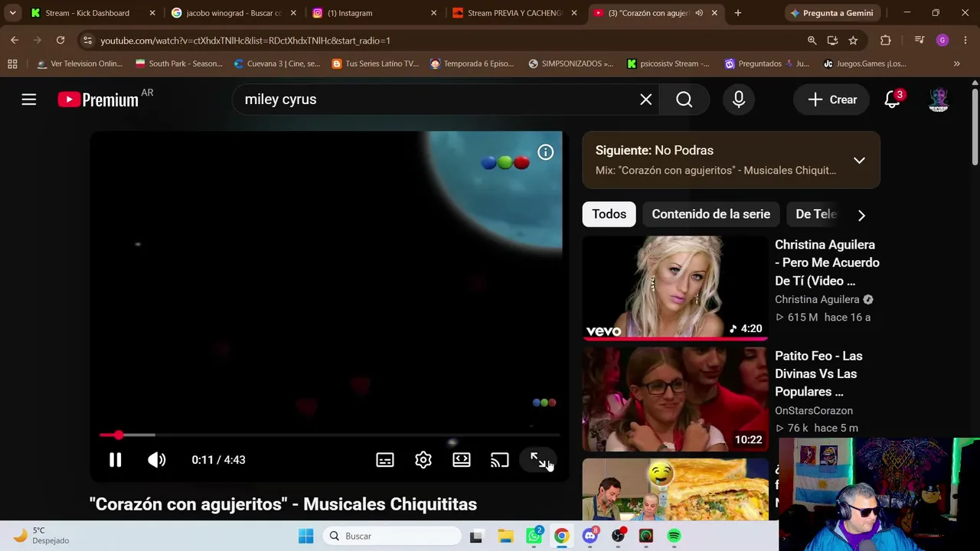Open 'Pero Me Acuerdo De Tí' video title
Viewport: 980px width, 551px height.
827,262
